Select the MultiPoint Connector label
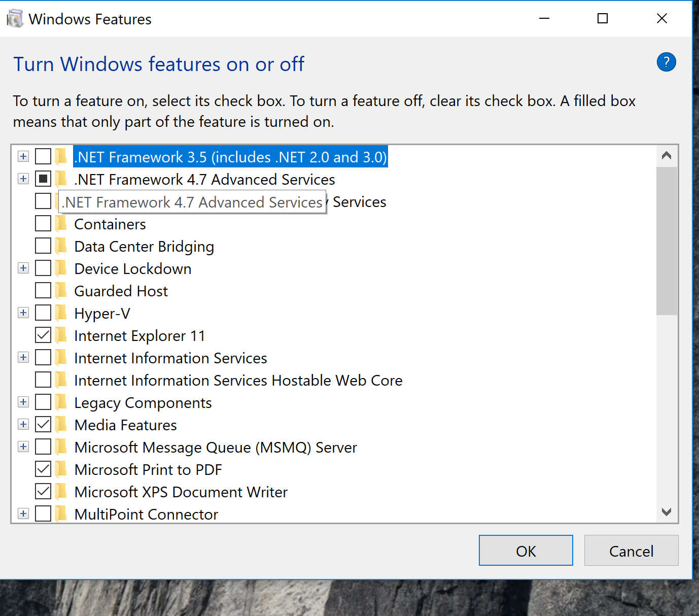699x616 pixels. point(146,515)
